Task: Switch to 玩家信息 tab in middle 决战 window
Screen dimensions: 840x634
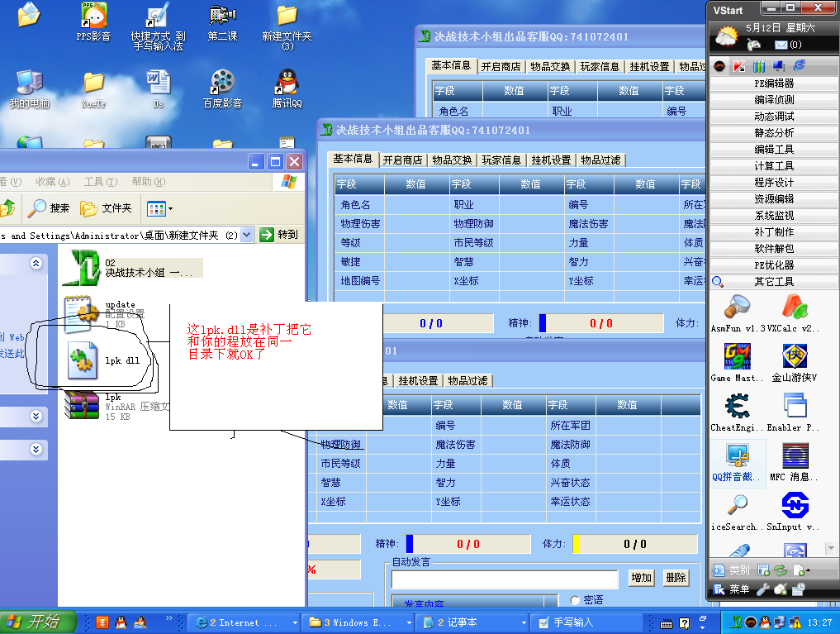Action: (x=501, y=160)
